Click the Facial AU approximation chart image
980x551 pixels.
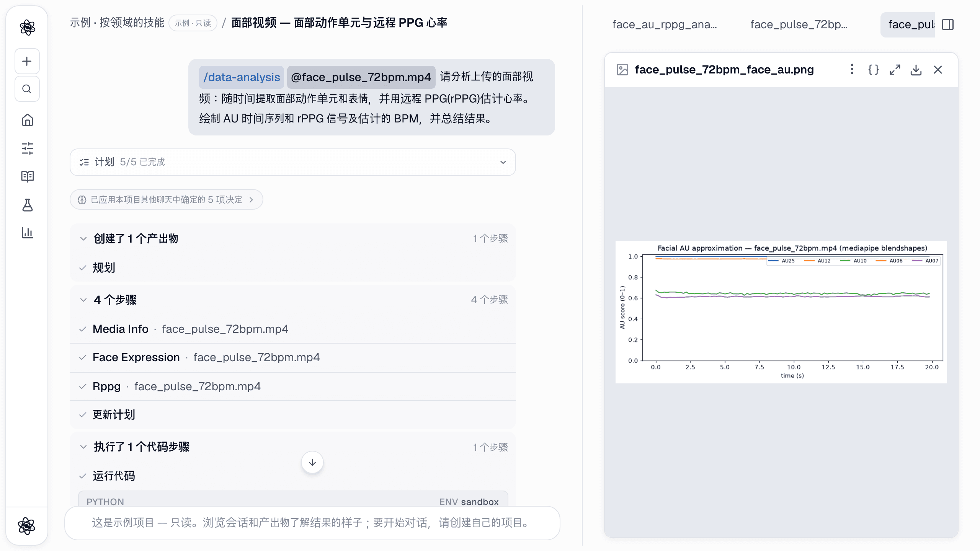(x=781, y=312)
